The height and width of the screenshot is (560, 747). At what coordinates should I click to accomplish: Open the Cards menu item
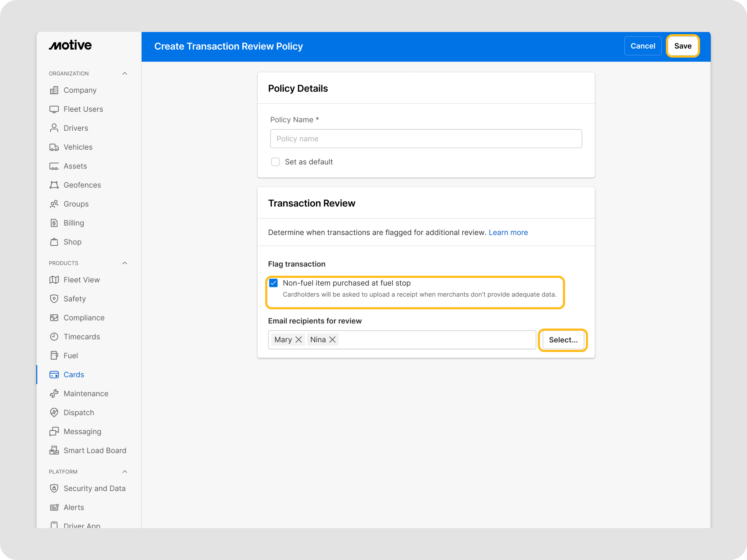(x=74, y=375)
